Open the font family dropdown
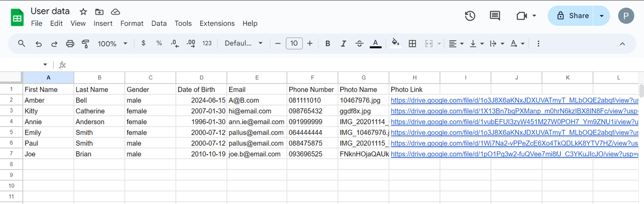The image size is (644, 204). (x=244, y=43)
